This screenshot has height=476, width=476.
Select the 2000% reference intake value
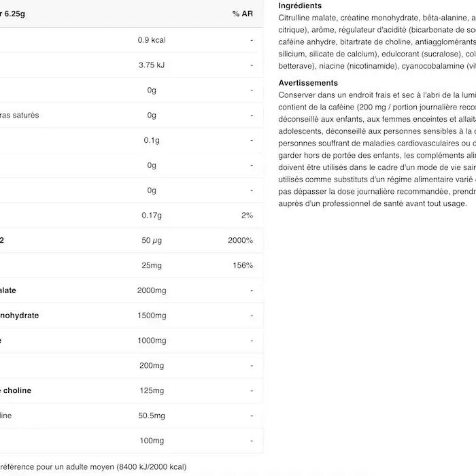point(241,241)
